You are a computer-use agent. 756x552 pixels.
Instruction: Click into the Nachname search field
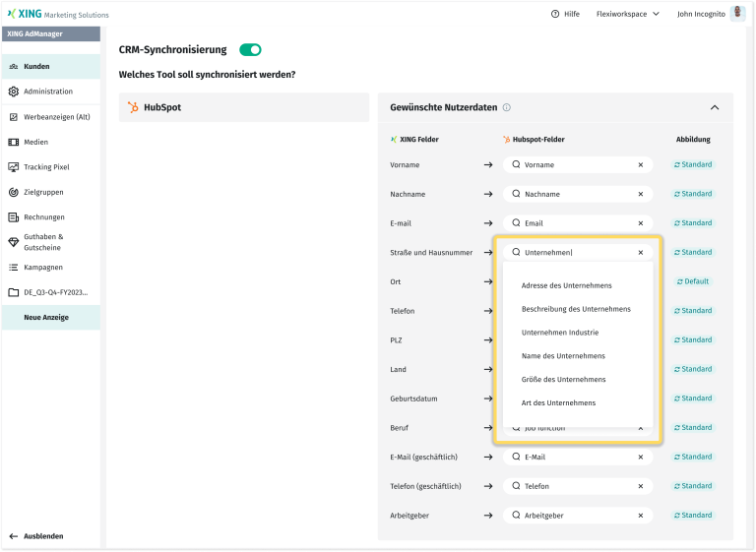(x=578, y=194)
